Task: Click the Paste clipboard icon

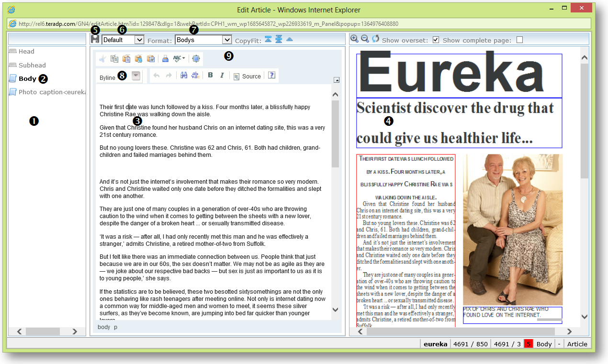Action: (126, 59)
